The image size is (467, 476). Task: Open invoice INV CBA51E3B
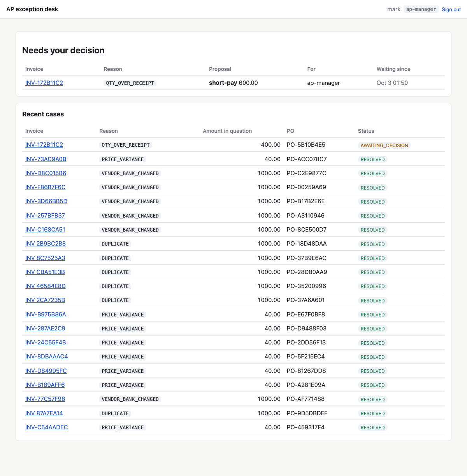(x=45, y=272)
